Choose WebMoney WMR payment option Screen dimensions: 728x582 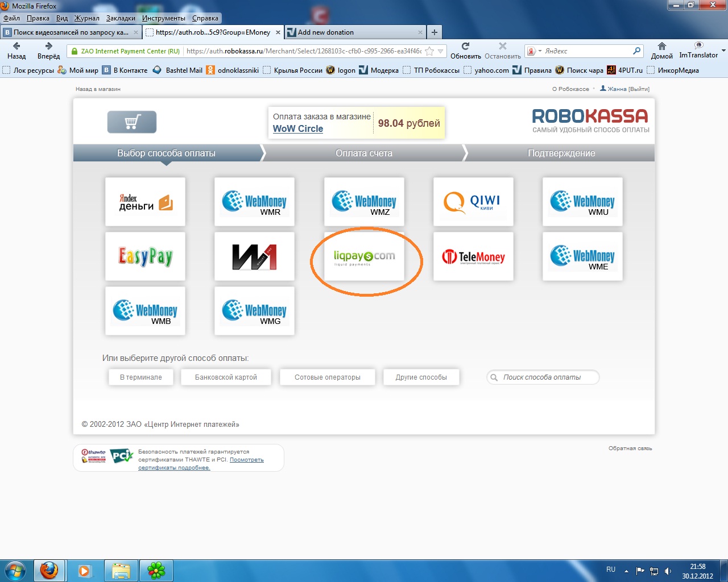(254, 202)
